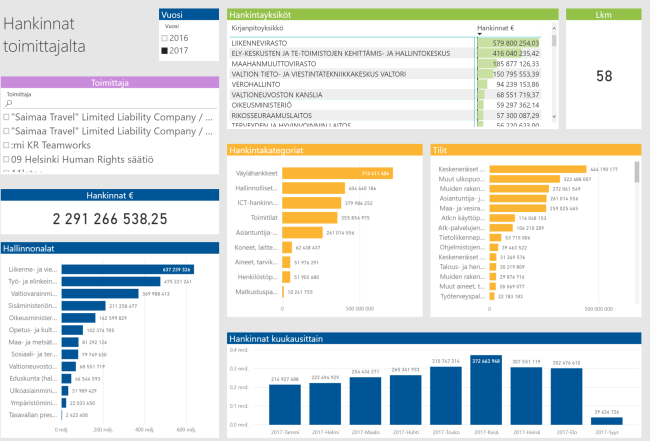This screenshot has height=441, width=650.
Task: Sort table by Hankinnat € column header
Action: 496,29
